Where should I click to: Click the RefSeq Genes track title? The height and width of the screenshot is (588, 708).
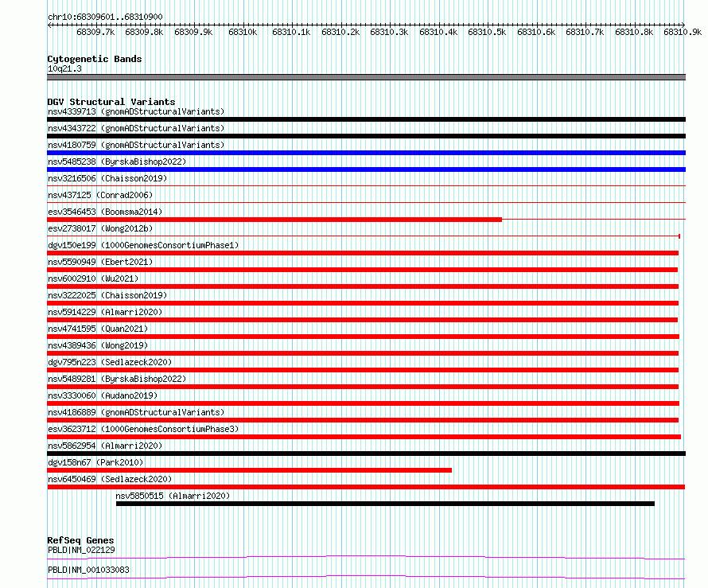[80, 540]
